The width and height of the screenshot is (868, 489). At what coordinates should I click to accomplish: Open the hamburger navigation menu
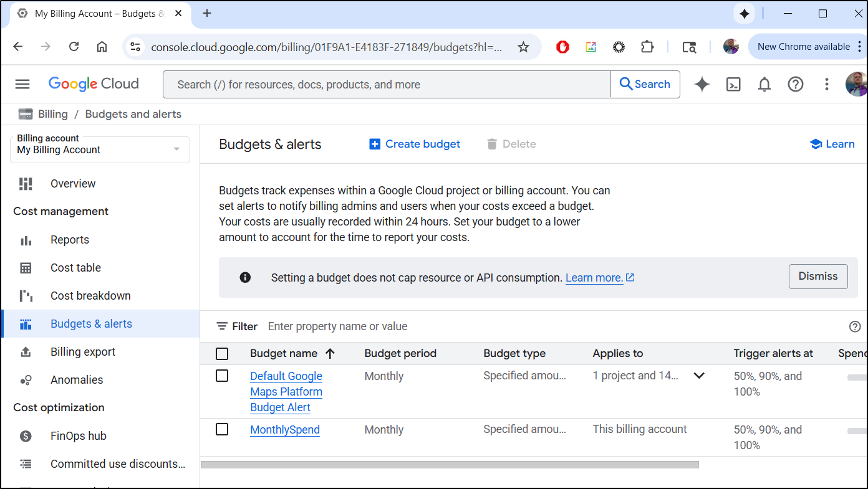coord(22,84)
